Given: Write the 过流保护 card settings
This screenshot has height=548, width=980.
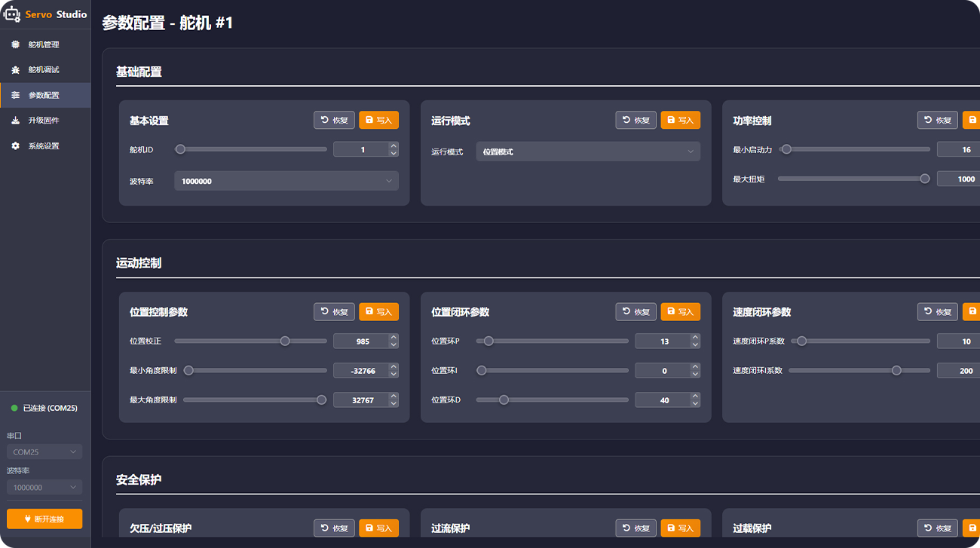Looking at the screenshot, I should 680,528.
